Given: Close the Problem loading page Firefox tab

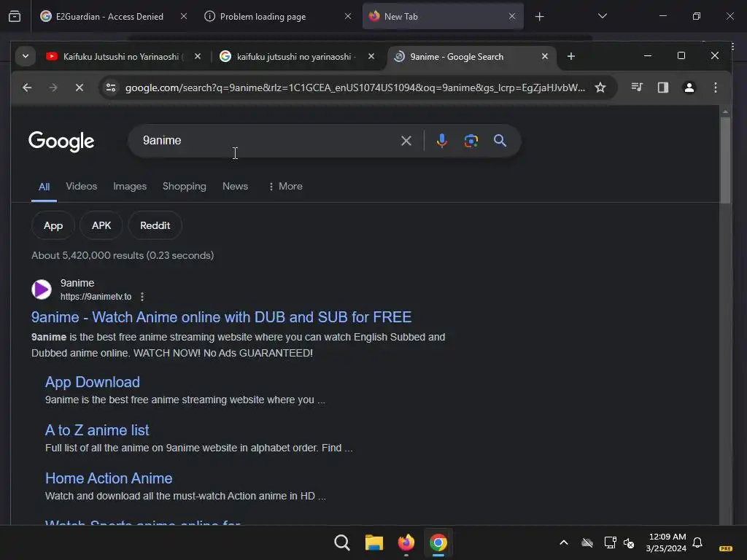Looking at the screenshot, I should [348, 16].
